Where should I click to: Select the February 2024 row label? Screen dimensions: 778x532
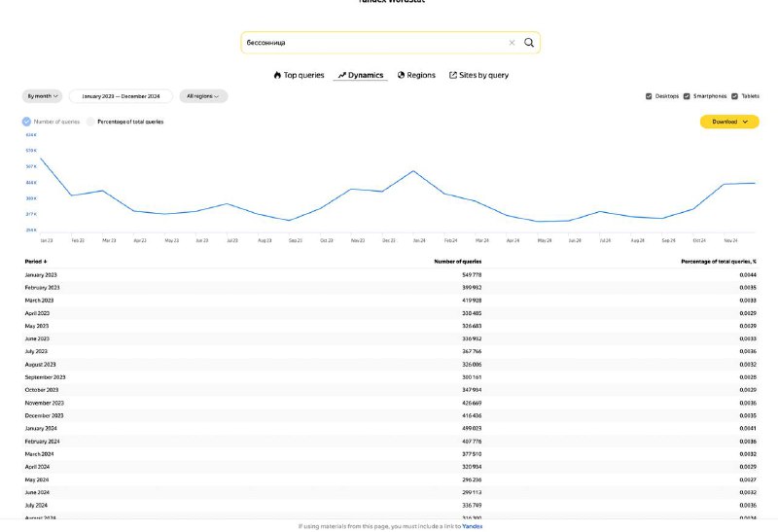click(x=42, y=442)
